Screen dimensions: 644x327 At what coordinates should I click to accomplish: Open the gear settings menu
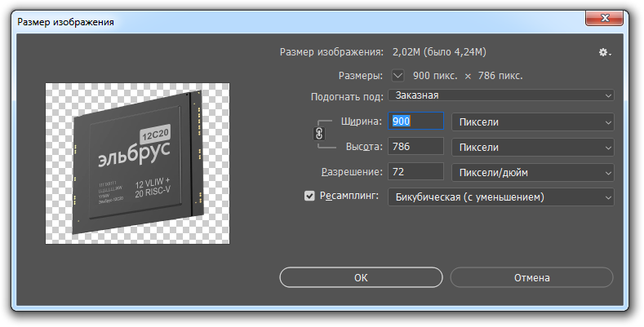(605, 52)
